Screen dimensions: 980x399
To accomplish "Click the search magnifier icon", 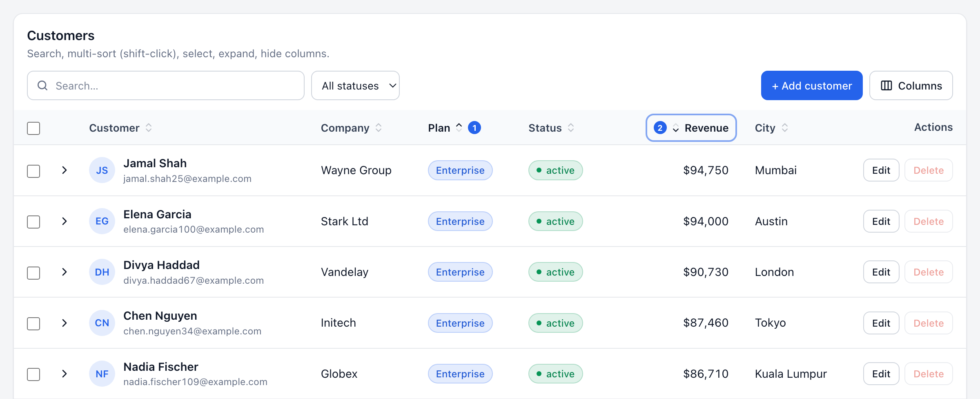I will (42, 85).
